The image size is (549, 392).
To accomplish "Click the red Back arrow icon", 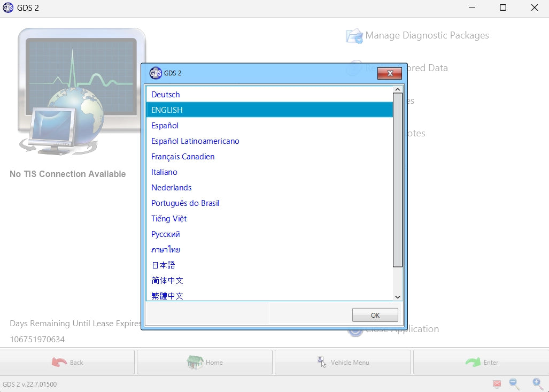I will click(59, 362).
